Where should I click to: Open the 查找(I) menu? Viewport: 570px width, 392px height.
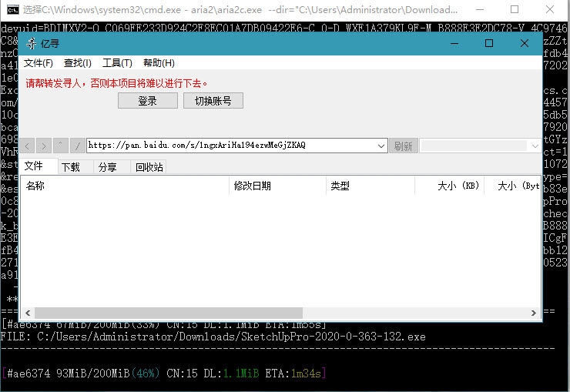coord(78,63)
